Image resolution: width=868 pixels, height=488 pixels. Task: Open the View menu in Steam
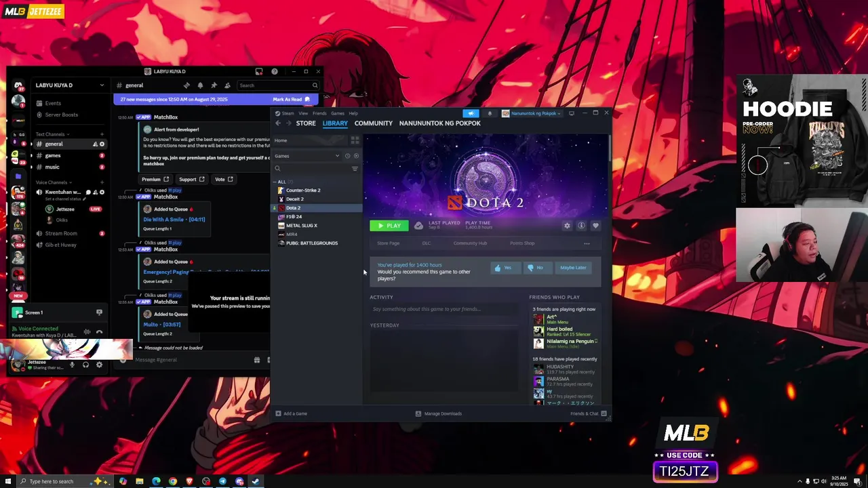tap(303, 113)
